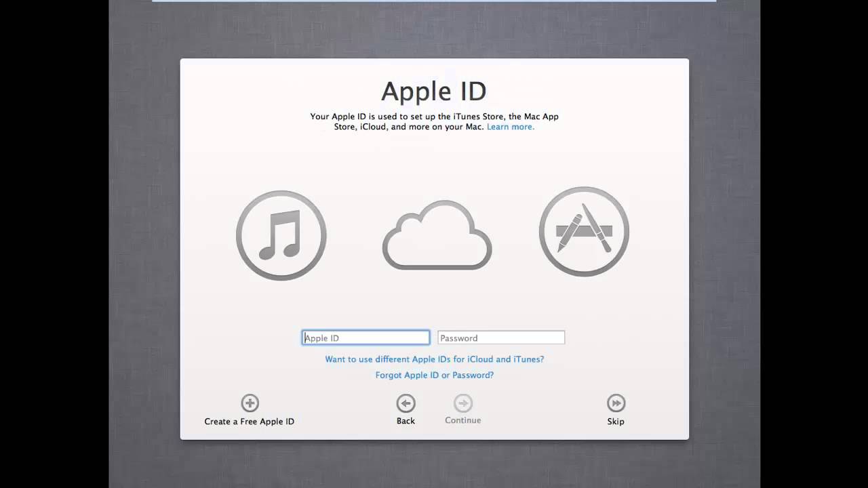
Task: Open link about different Apple IDs for iCloud and iTunes
Action: coord(435,359)
